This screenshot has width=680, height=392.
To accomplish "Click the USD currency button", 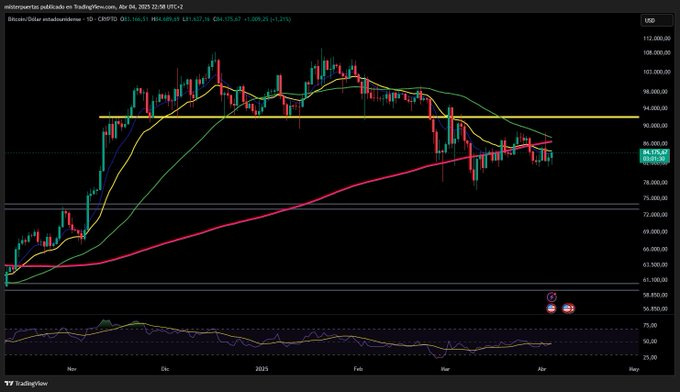I will [x=656, y=20].
